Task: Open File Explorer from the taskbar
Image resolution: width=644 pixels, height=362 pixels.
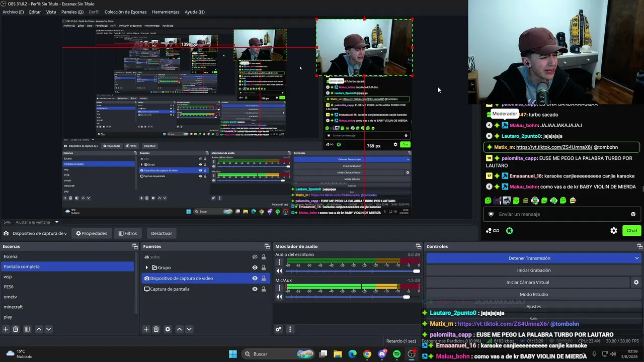Action: [338, 354]
